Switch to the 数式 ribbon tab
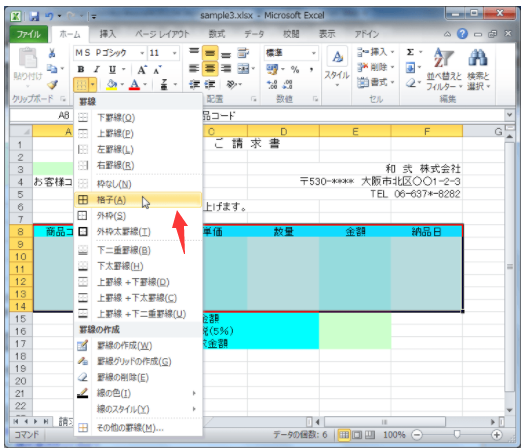 tap(217, 34)
